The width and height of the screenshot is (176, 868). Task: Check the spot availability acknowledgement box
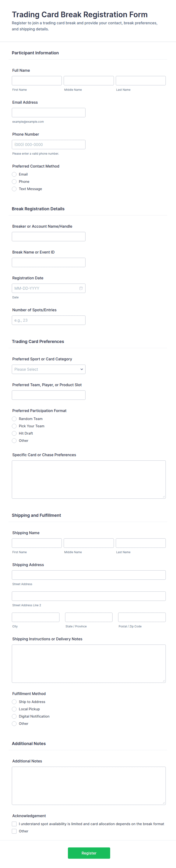pyautogui.click(x=14, y=824)
